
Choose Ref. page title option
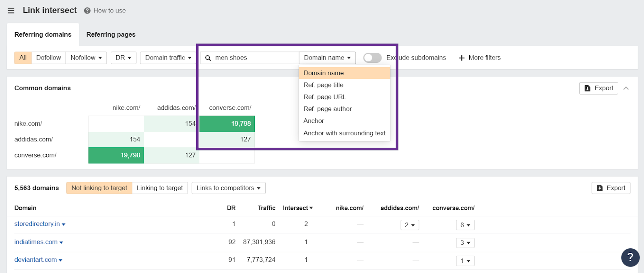tap(345, 85)
